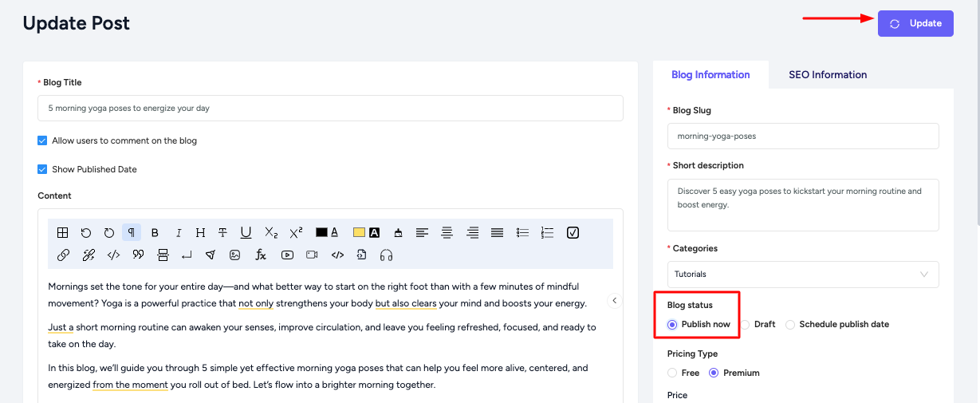980x403 pixels.
Task: Insert a hyperlink
Action: 63,255
